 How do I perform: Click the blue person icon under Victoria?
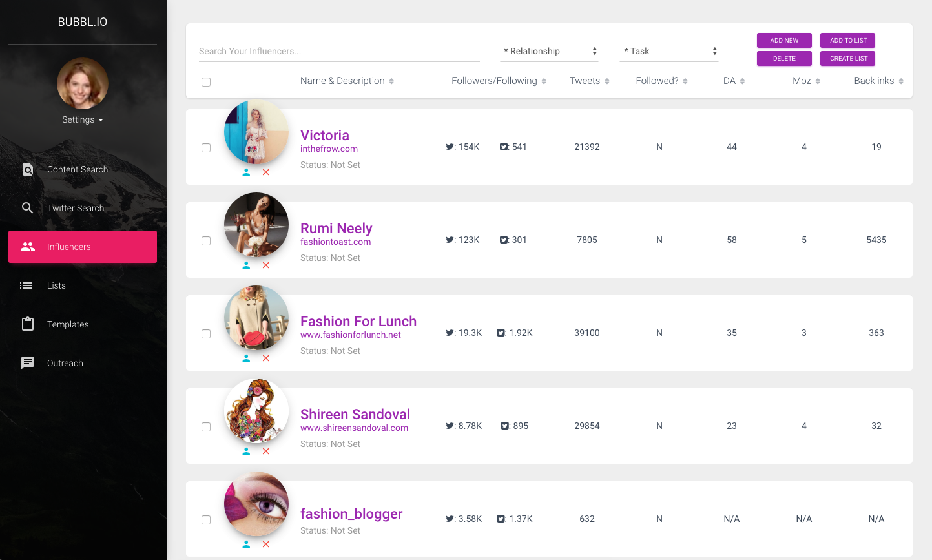[246, 172]
